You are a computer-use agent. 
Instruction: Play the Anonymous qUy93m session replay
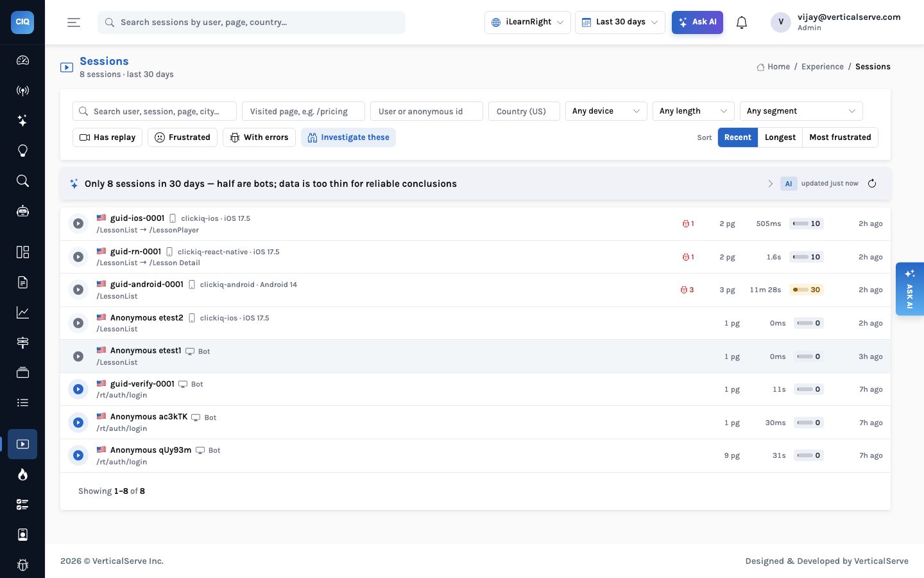coord(78,455)
